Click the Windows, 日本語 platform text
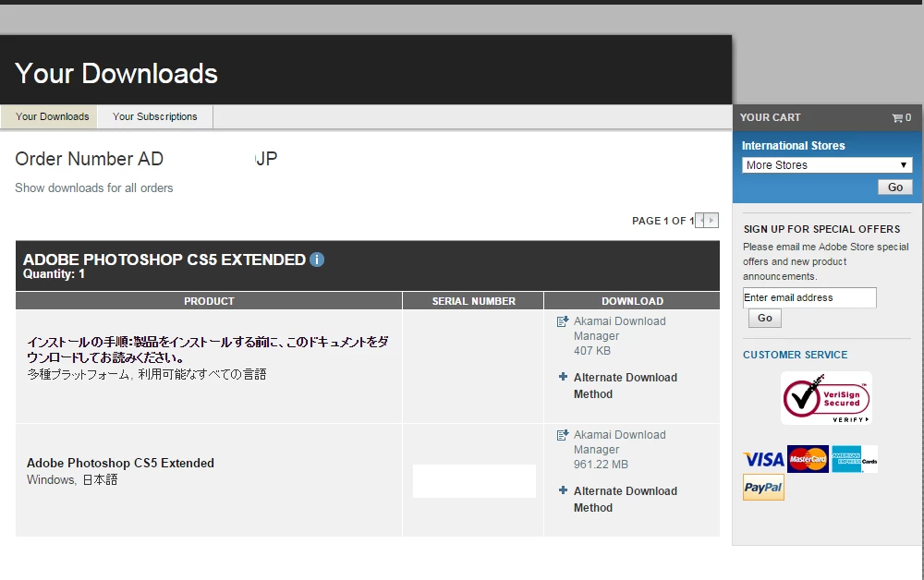The height and width of the screenshot is (580, 924). tap(72, 480)
